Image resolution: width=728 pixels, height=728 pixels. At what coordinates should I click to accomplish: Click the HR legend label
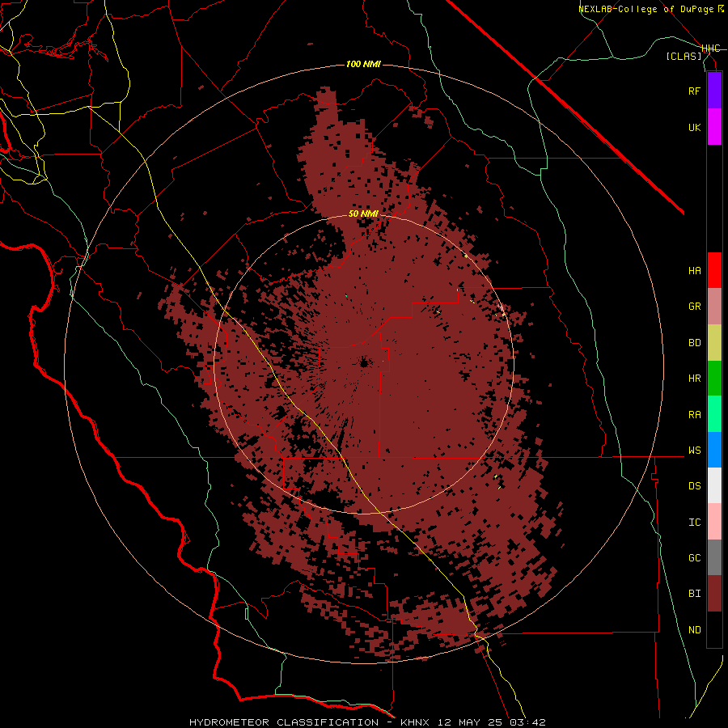[x=694, y=379]
